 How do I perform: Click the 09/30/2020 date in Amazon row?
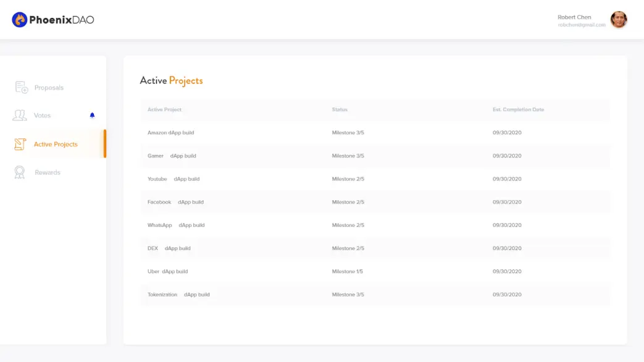507,133
